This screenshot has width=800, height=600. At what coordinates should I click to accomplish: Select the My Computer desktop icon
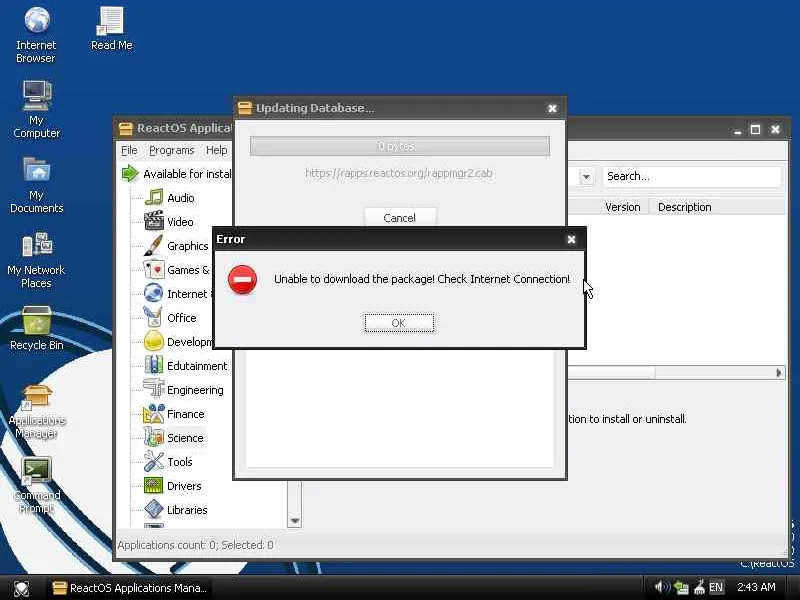pyautogui.click(x=36, y=109)
